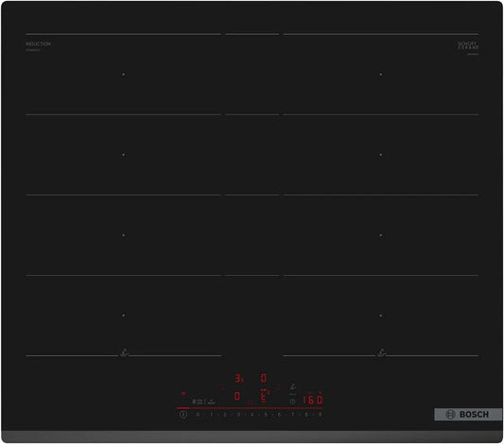Tap the right FlexInduction zone link icon
Image resolution: width=504 pixels, height=444 pixels.
[x=381, y=353]
